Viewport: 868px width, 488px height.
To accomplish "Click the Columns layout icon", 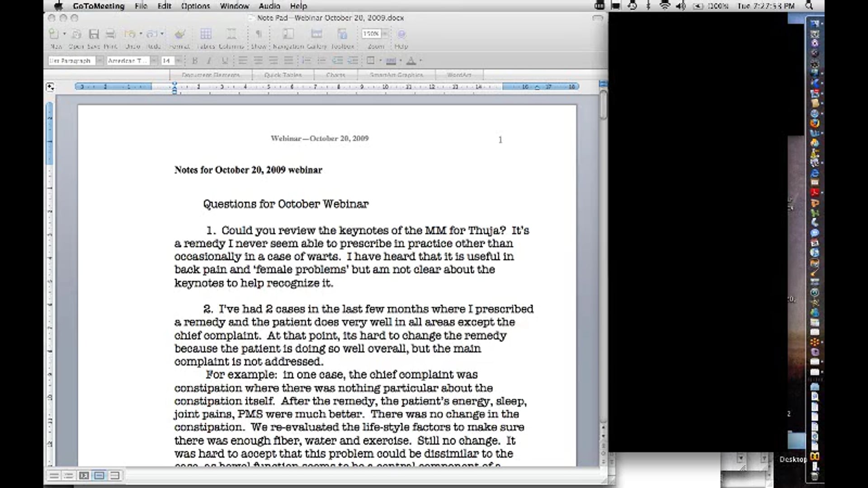I will point(231,34).
